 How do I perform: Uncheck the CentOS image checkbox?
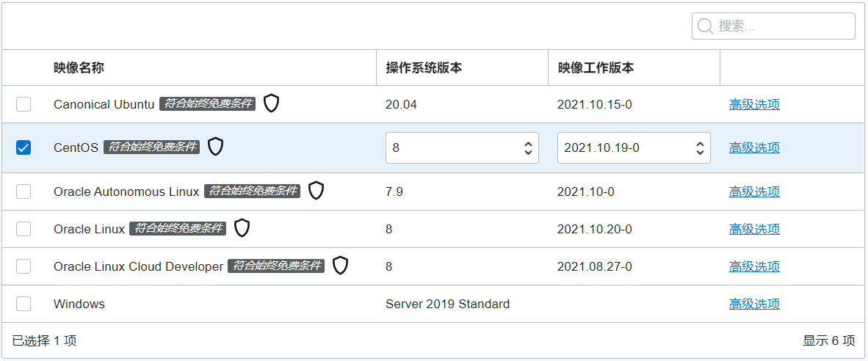point(23,147)
